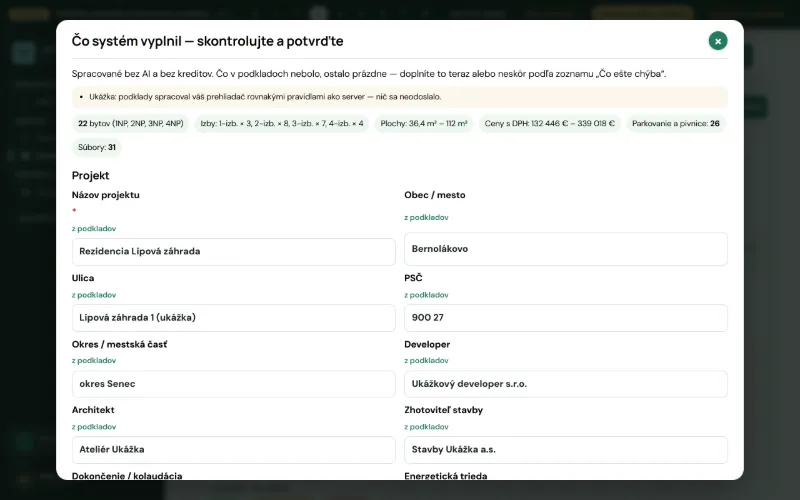
Task: Click the Projekt section heading
Action: [90, 176]
